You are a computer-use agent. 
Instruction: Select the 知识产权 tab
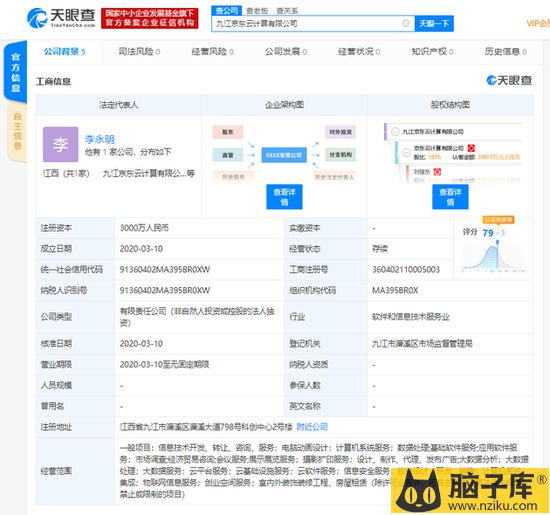[x=432, y=52]
